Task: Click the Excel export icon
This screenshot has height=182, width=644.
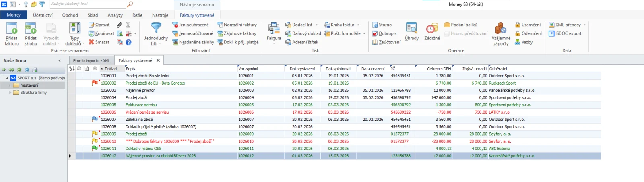Action: pyautogui.click(x=120, y=33)
